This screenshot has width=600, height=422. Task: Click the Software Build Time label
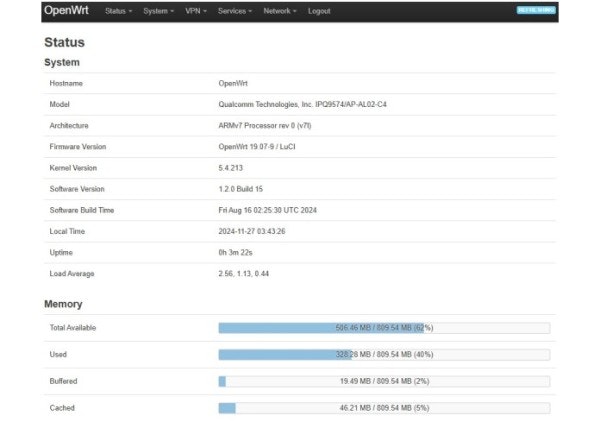point(82,210)
